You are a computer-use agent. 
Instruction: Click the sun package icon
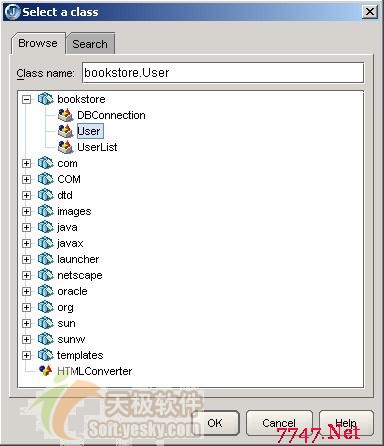pos(45,323)
